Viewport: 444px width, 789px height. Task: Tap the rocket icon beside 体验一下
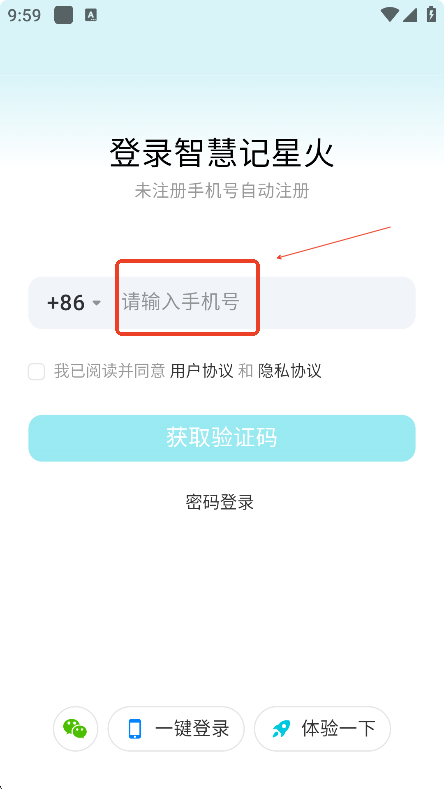point(281,729)
